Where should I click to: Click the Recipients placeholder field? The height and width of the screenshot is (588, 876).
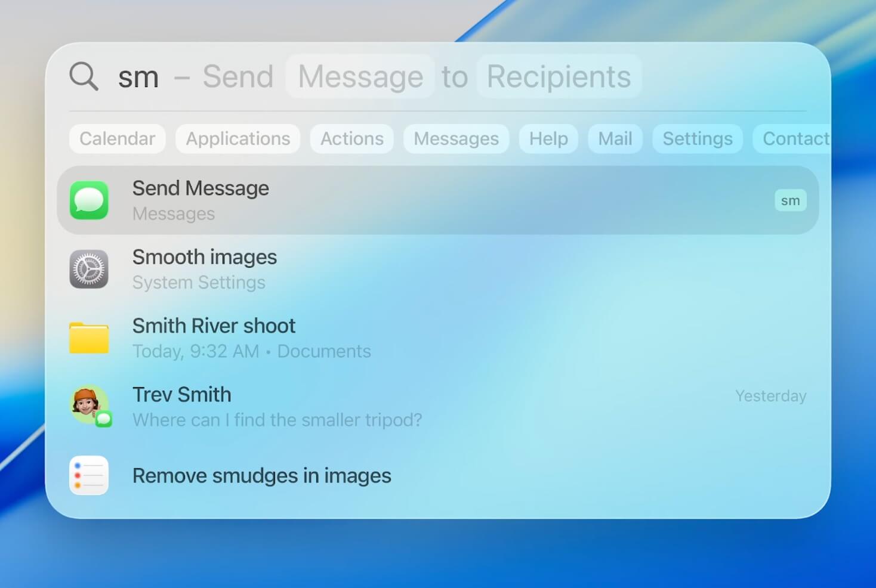tap(559, 76)
